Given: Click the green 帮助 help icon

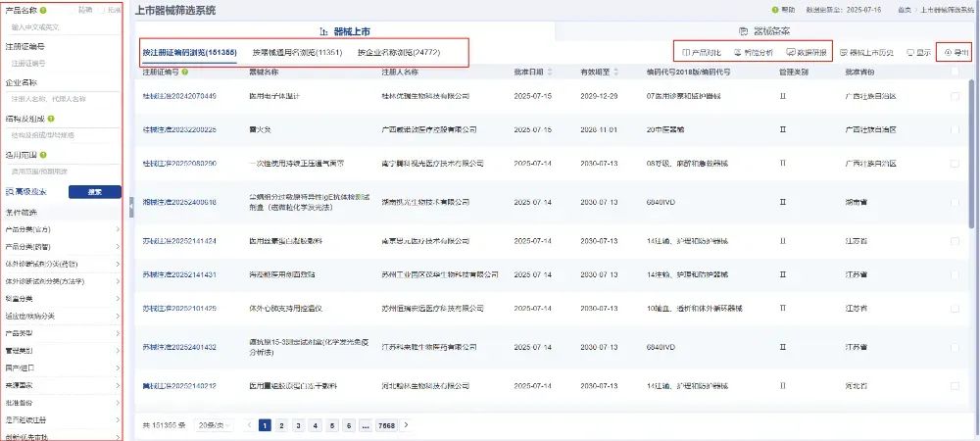Looking at the screenshot, I should (773, 9).
